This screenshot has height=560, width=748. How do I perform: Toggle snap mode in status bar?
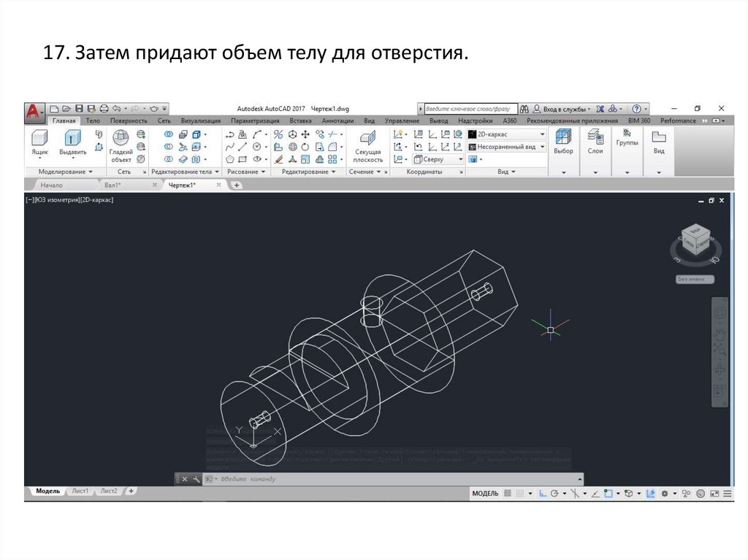pos(520,494)
